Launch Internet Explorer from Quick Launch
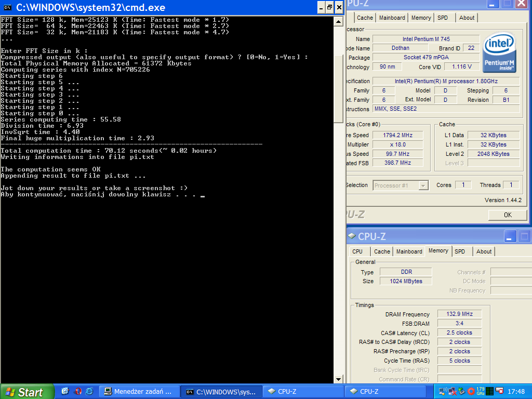 89,391
